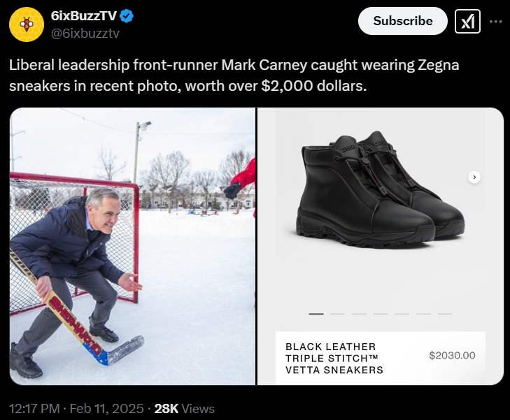Open the Grok xAI icon button
This screenshot has height=420, width=510.
467,22
